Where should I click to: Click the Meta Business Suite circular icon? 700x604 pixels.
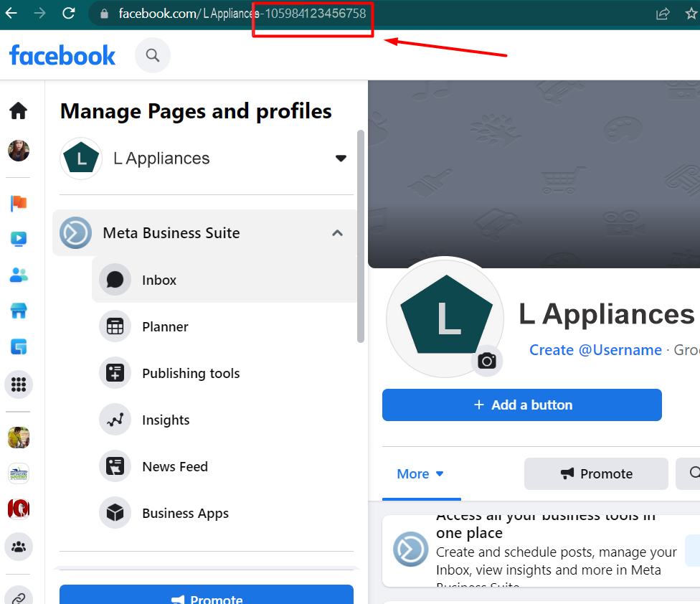[76, 233]
